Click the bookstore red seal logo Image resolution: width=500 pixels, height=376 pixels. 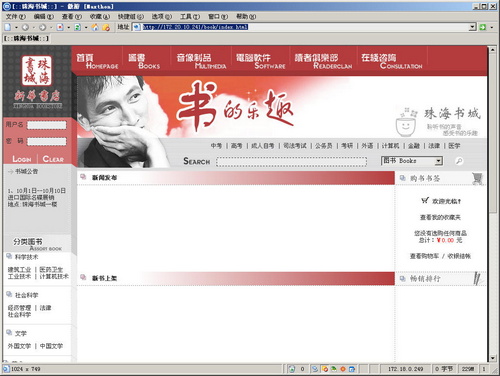point(37,71)
